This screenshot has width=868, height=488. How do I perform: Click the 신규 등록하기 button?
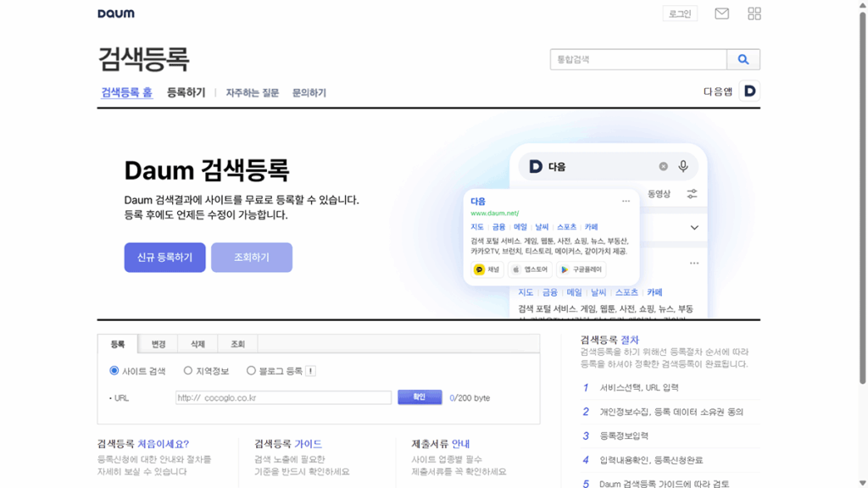pyautogui.click(x=164, y=258)
